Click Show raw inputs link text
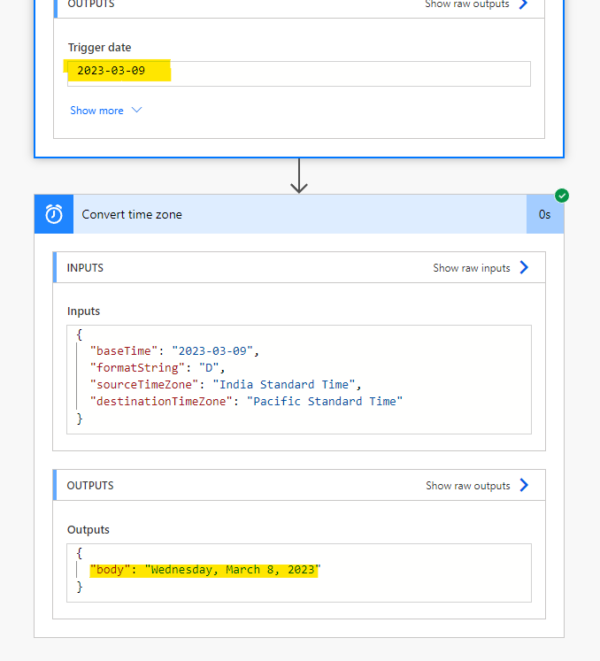The height and width of the screenshot is (661, 600). click(x=471, y=268)
